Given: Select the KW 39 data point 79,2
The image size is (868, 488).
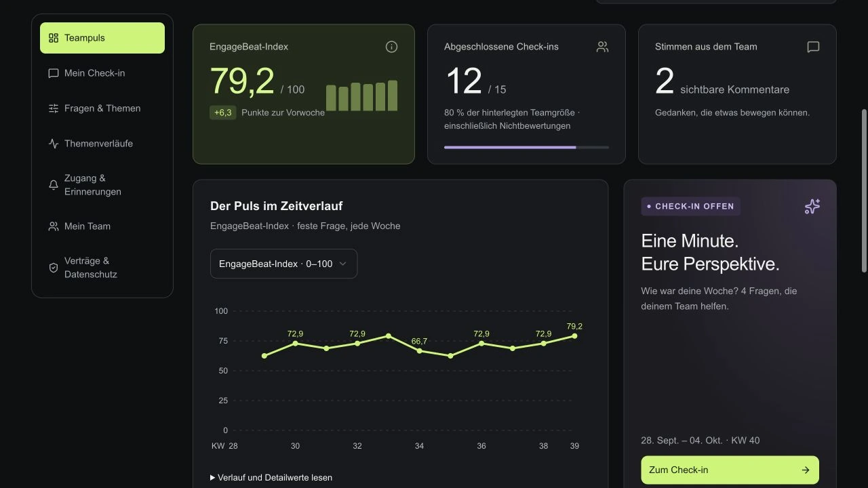Looking at the screenshot, I should (x=574, y=336).
